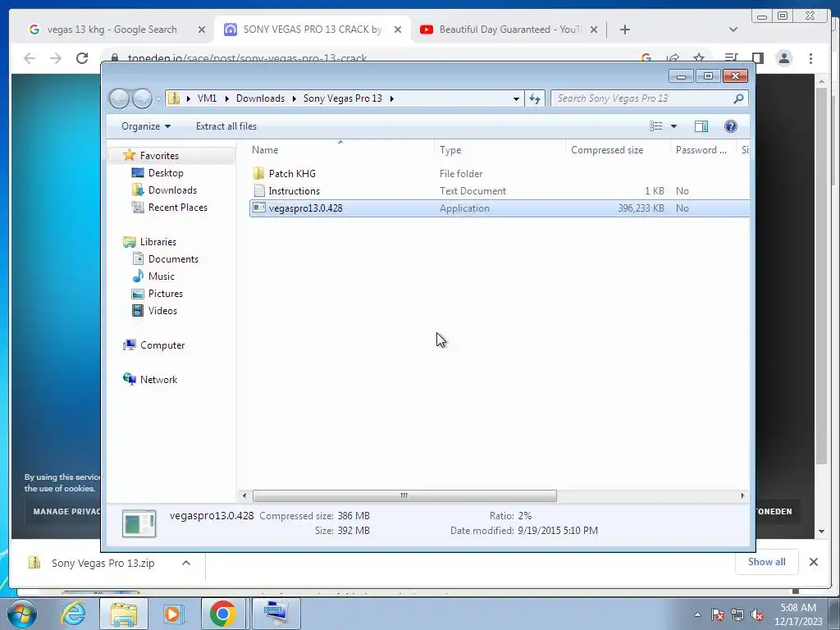840x630 pixels.
Task: Switch to the vegas 13 khg Google Search tab
Action: pyautogui.click(x=112, y=30)
